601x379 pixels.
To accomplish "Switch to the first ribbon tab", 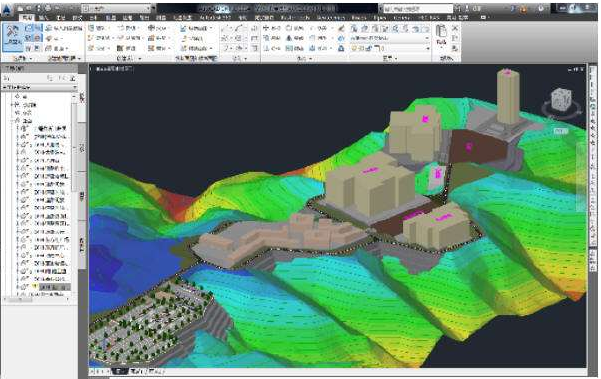I will point(27,18).
